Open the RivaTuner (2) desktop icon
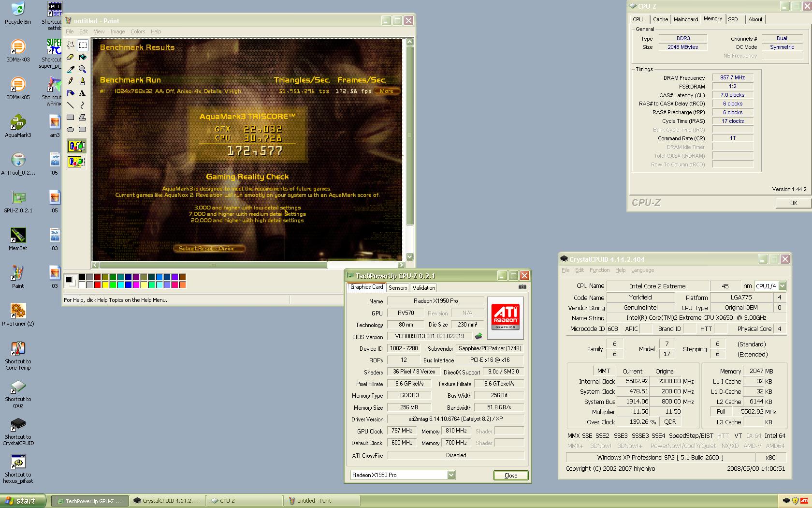The height and width of the screenshot is (508, 812). click(18, 315)
